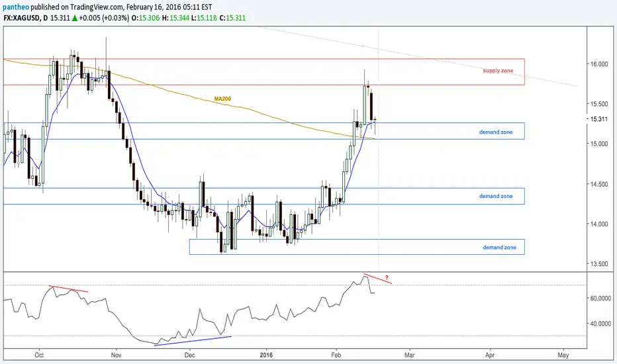Click the 'supply zone' label
Screen dimensions: 617x364
(x=498, y=71)
